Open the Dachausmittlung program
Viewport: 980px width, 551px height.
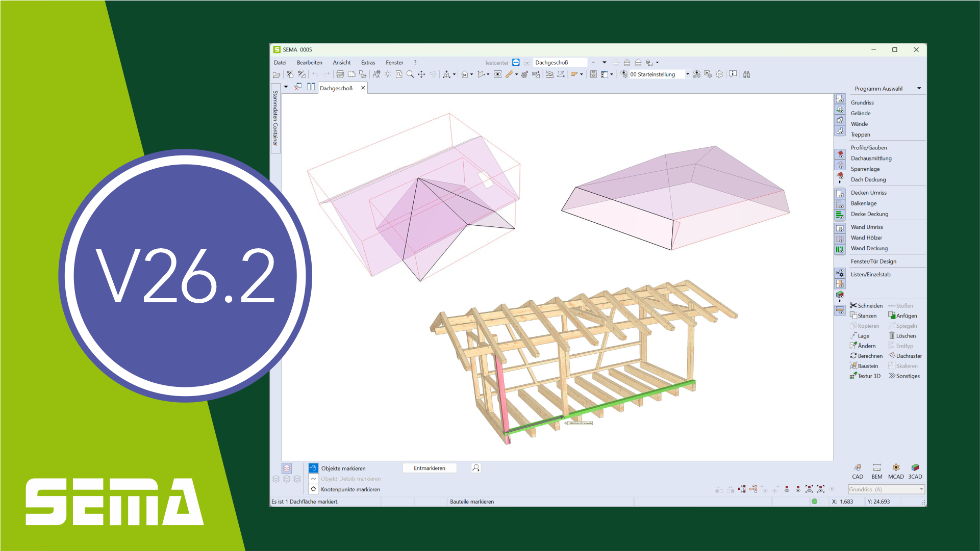(871, 159)
